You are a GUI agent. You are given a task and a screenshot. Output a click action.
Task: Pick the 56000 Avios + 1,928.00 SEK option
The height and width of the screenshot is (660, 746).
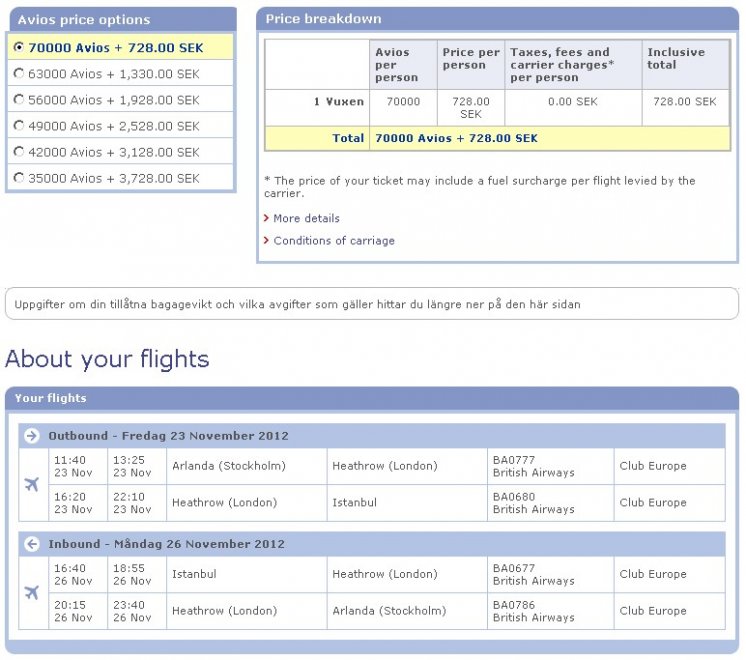tap(19, 99)
